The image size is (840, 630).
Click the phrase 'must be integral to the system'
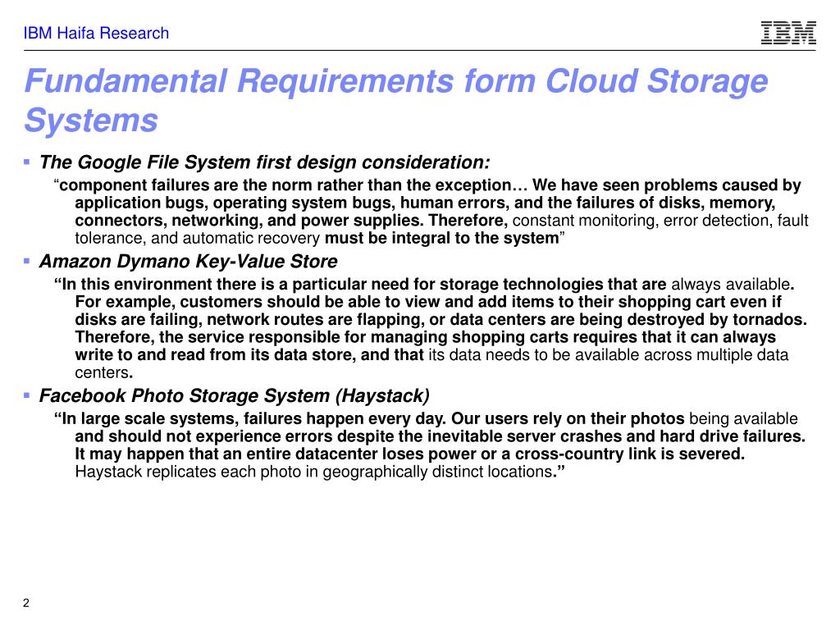pyautogui.click(x=442, y=239)
